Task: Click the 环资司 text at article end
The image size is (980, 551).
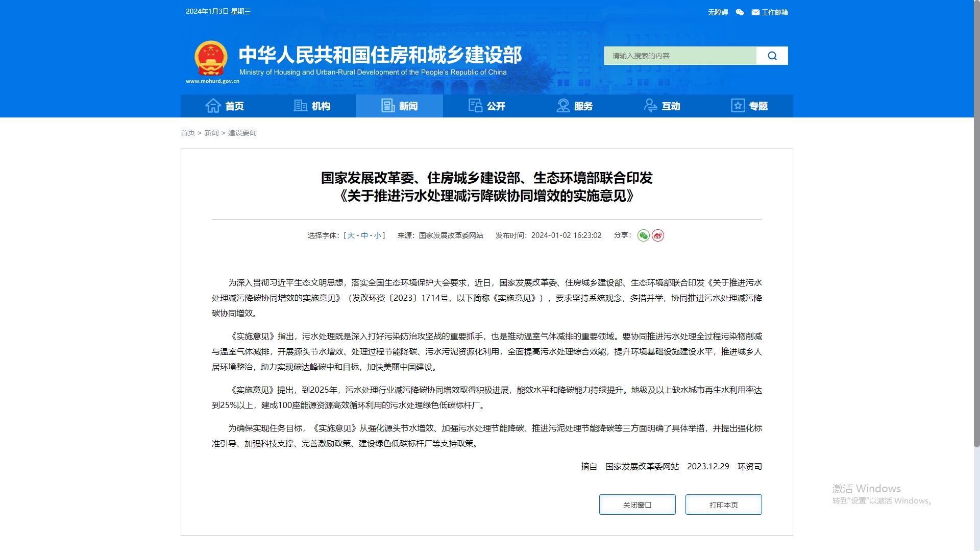Action: click(749, 466)
